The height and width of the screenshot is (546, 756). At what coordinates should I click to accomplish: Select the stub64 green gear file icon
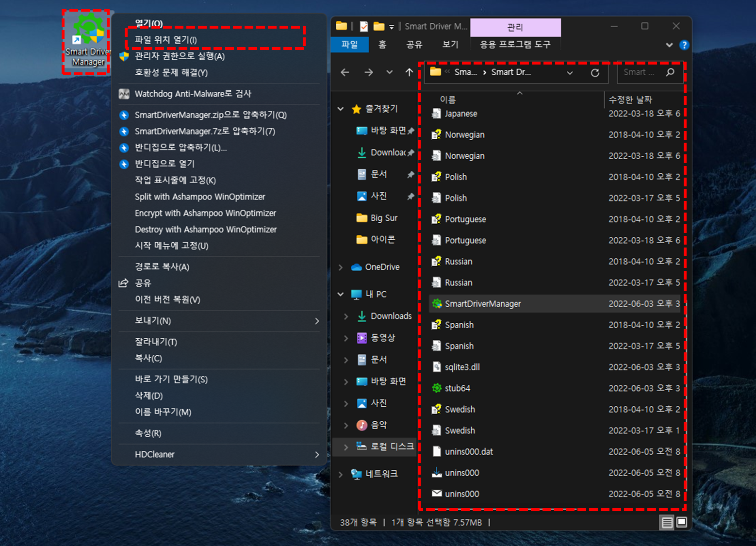coord(437,388)
